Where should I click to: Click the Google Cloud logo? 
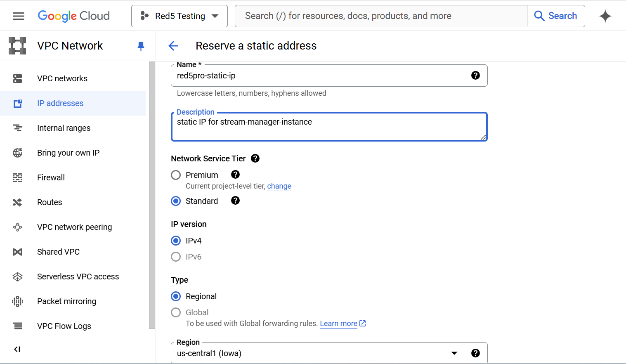click(x=74, y=16)
